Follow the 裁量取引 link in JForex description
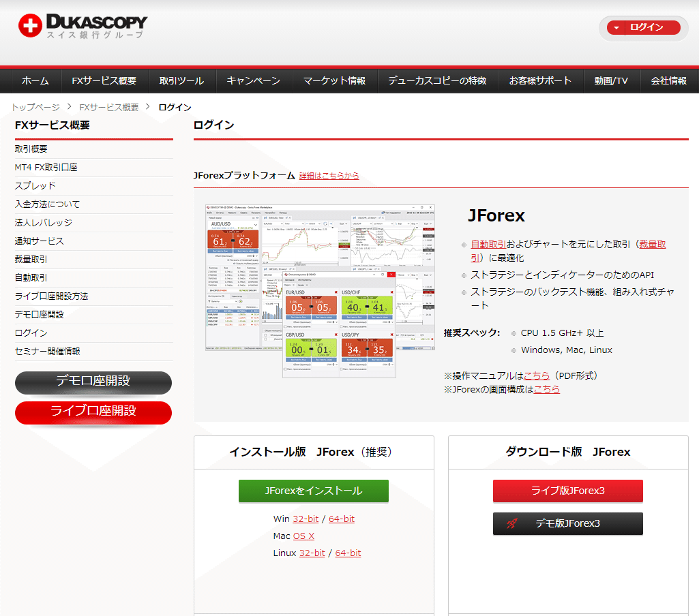This screenshot has height=616, width=699. (652, 244)
